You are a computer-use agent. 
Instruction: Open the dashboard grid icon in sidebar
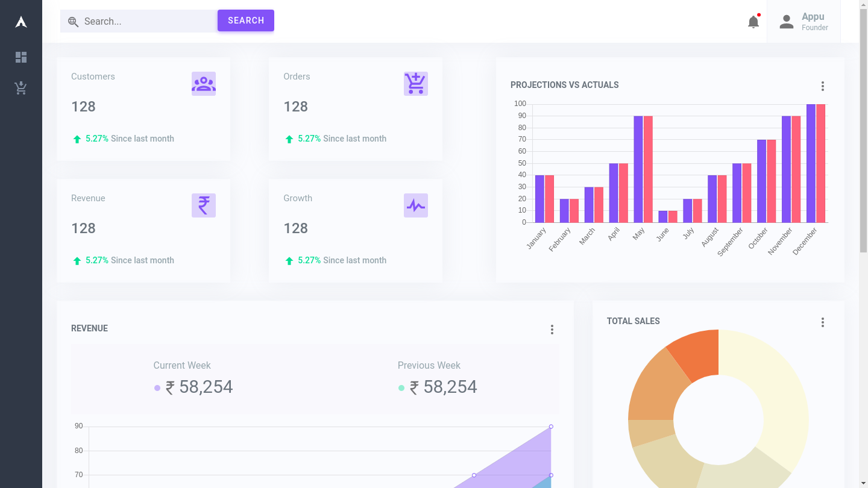coord(21,57)
